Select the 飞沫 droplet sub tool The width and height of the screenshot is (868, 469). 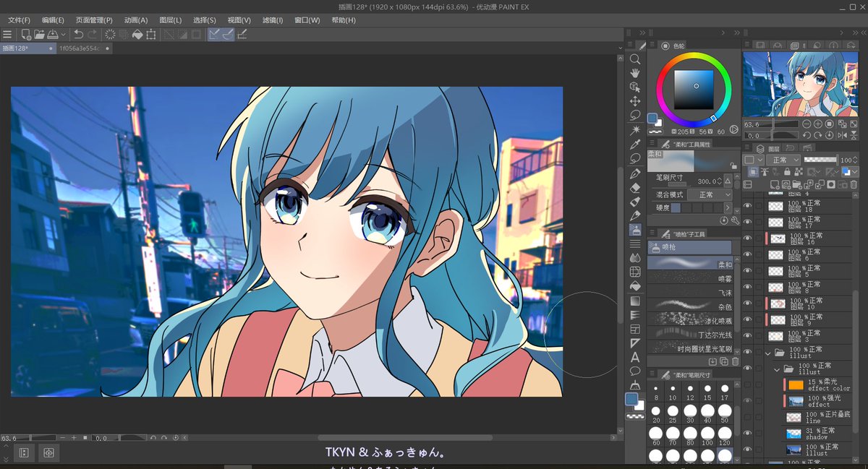click(689, 291)
